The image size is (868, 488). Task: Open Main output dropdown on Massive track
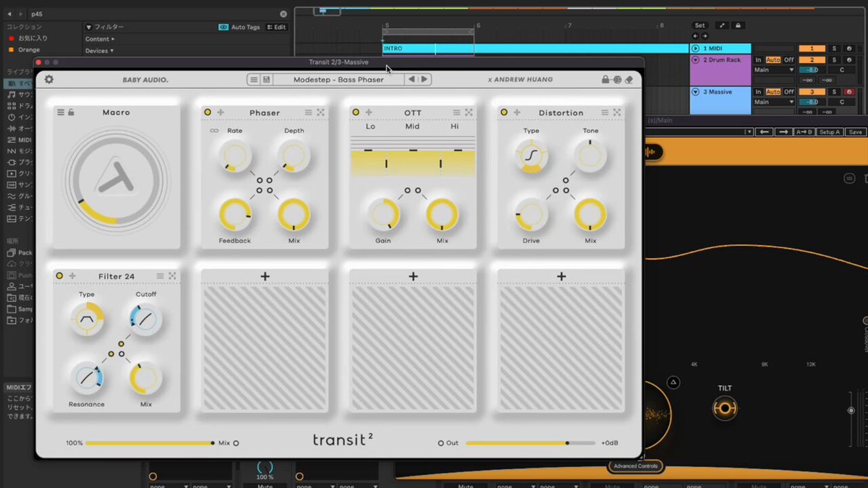(x=774, y=102)
